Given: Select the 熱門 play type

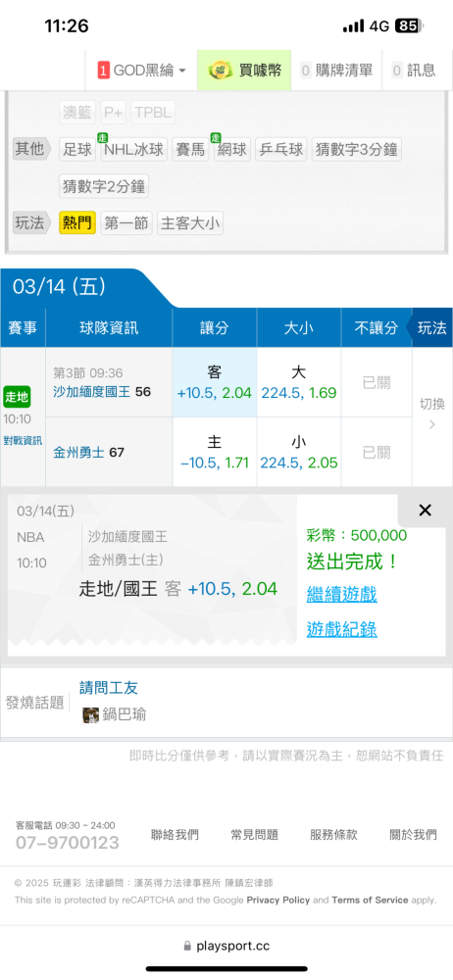Looking at the screenshot, I should [77, 222].
